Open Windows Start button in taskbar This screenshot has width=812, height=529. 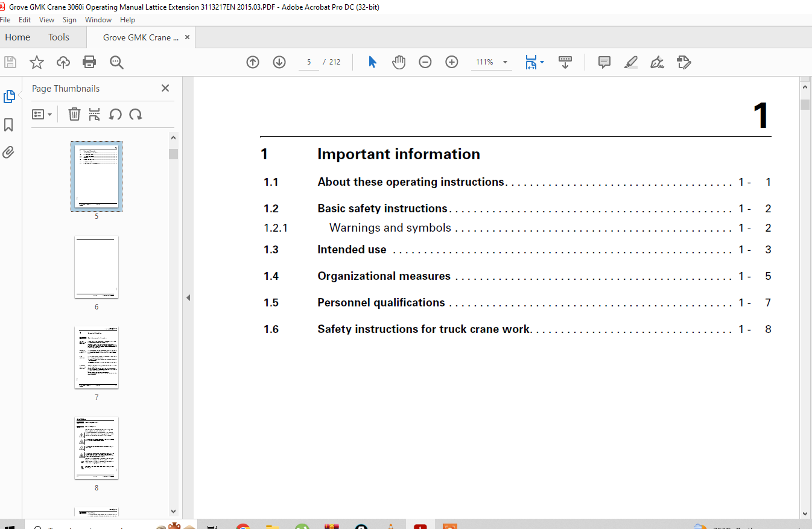click(x=10, y=527)
